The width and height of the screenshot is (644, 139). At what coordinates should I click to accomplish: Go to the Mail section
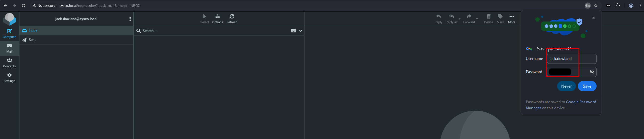click(9, 48)
